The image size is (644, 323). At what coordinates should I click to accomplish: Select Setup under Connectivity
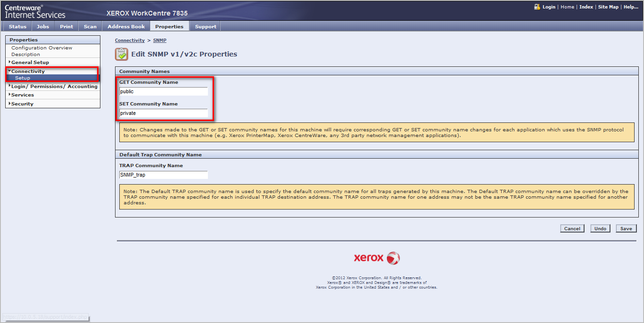(x=23, y=78)
